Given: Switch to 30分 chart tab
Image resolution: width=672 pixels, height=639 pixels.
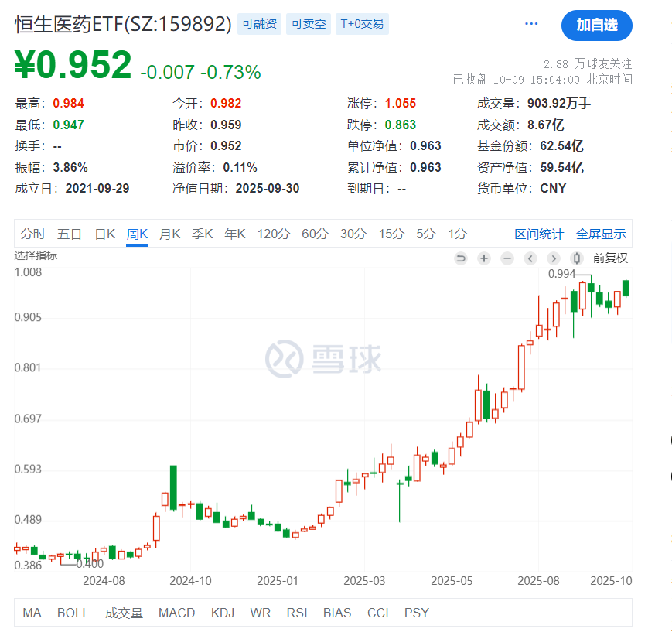Looking at the screenshot, I should point(353,234).
